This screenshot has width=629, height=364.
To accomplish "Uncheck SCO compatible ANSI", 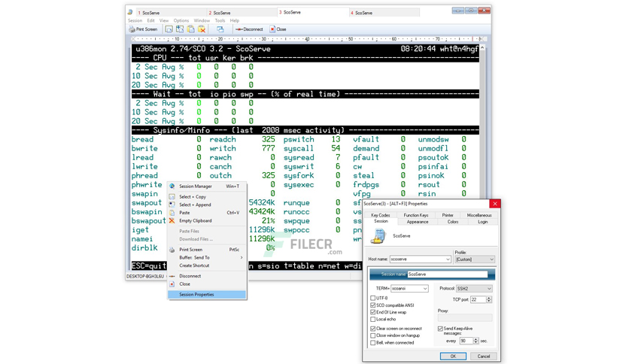I will 373,305.
